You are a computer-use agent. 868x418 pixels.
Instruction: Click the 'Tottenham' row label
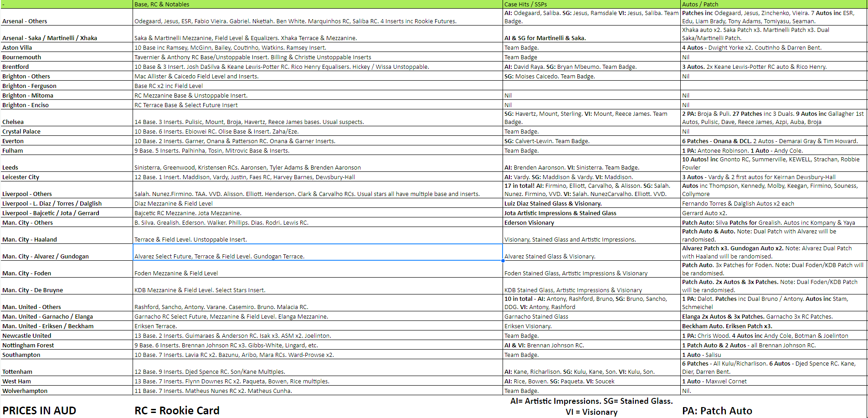67,367
